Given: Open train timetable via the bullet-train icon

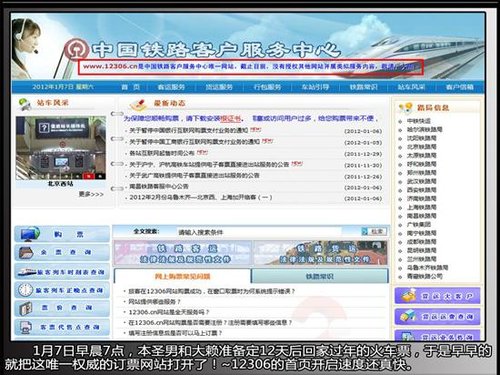Looking at the screenshot, I should 27,272.
